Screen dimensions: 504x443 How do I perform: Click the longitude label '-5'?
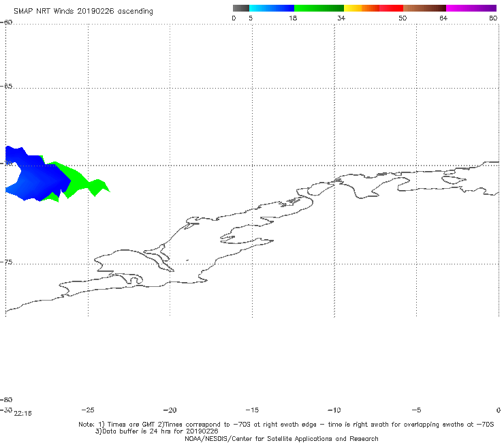[416, 410]
